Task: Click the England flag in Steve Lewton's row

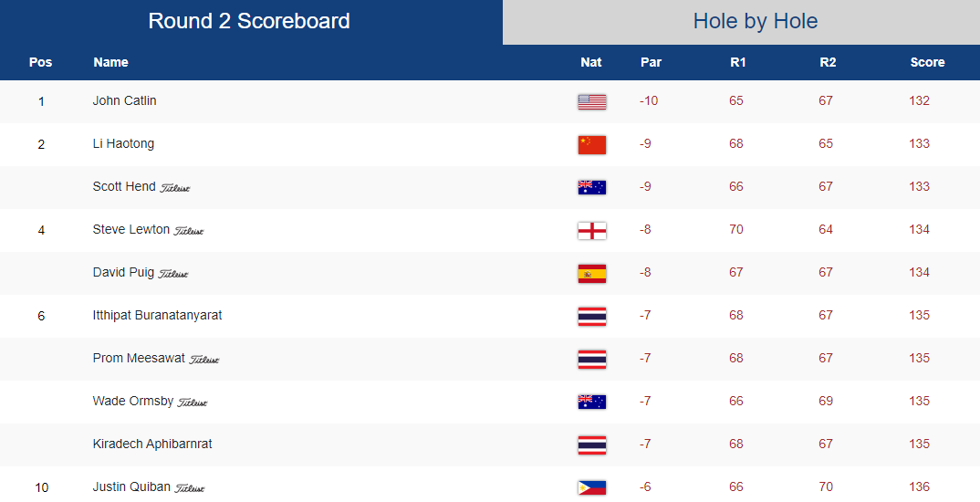Action: [592, 231]
